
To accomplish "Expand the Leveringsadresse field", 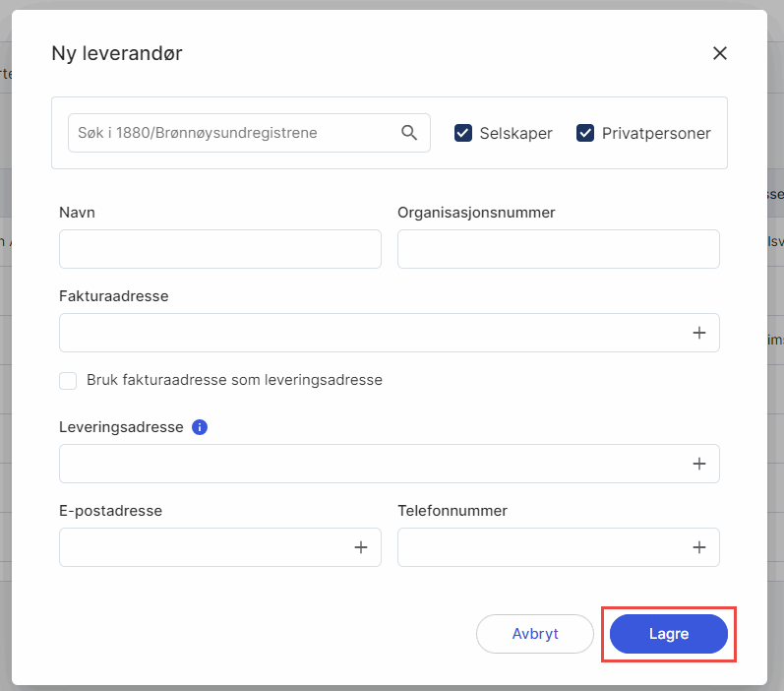I will (389, 464).
